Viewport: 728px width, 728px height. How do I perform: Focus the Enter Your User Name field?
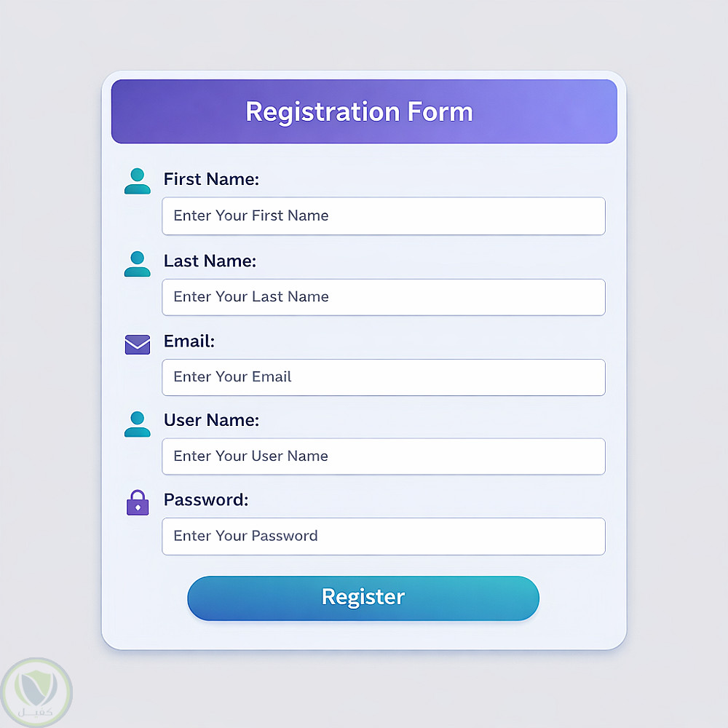point(384,456)
